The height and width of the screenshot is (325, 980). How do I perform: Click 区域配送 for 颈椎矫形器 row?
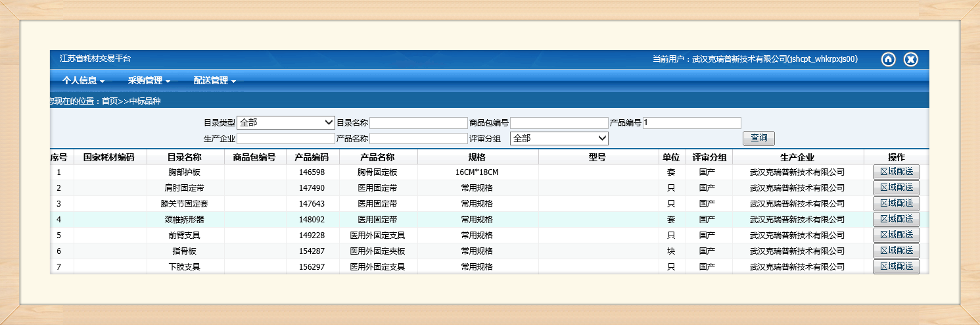[x=896, y=220]
